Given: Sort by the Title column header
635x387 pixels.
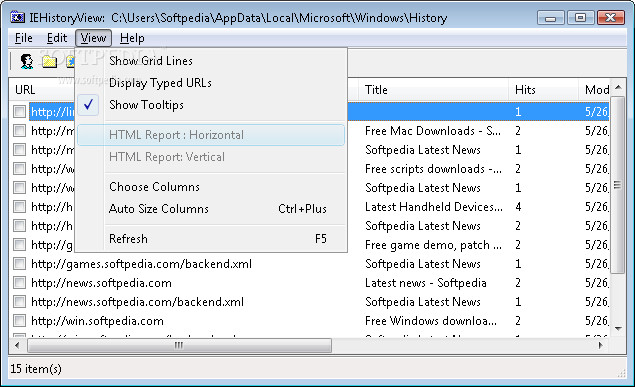Looking at the screenshot, I should 433,89.
